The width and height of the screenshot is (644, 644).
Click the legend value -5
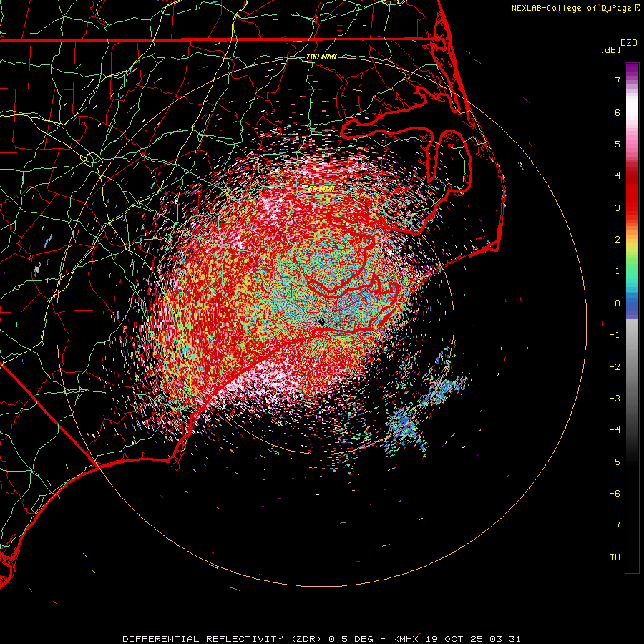tap(615, 462)
